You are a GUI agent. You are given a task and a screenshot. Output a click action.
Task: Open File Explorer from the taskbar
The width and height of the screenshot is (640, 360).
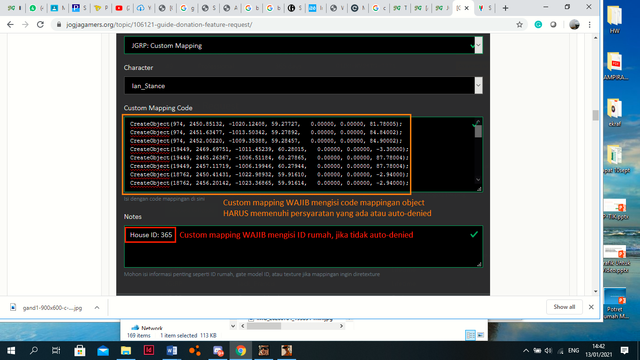point(126,351)
